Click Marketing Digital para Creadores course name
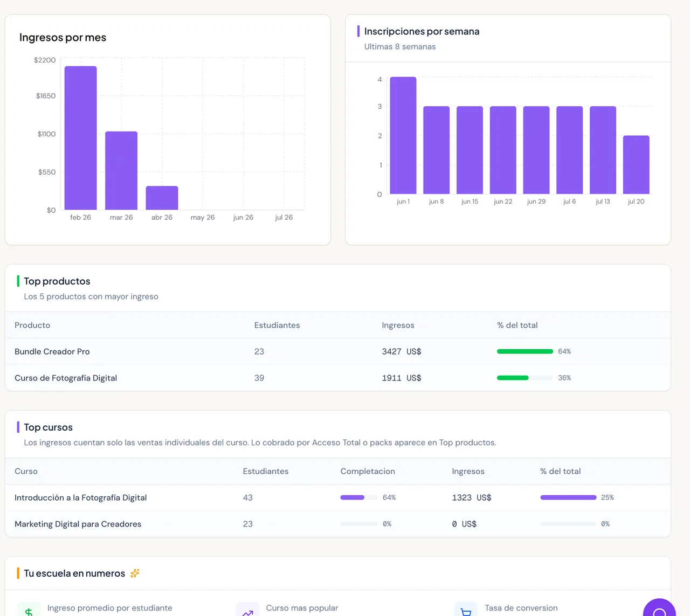 (x=78, y=524)
